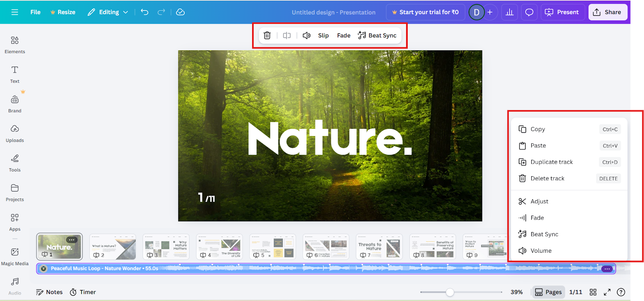This screenshot has width=644, height=301.
Task: Open the help question mark
Action: pos(621,292)
